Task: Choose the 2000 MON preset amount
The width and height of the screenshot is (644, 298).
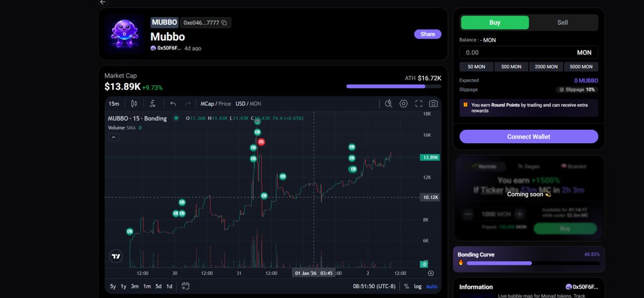Action: [546, 66]
